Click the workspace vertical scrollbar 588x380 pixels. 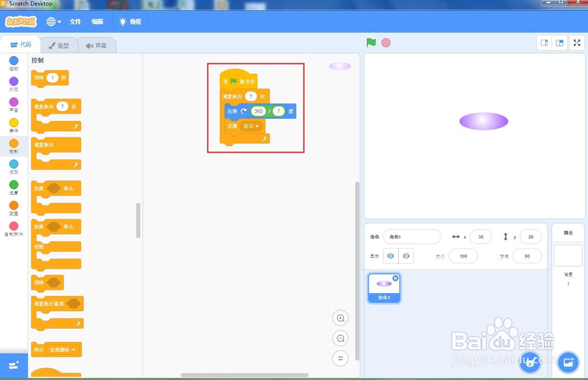357,271
